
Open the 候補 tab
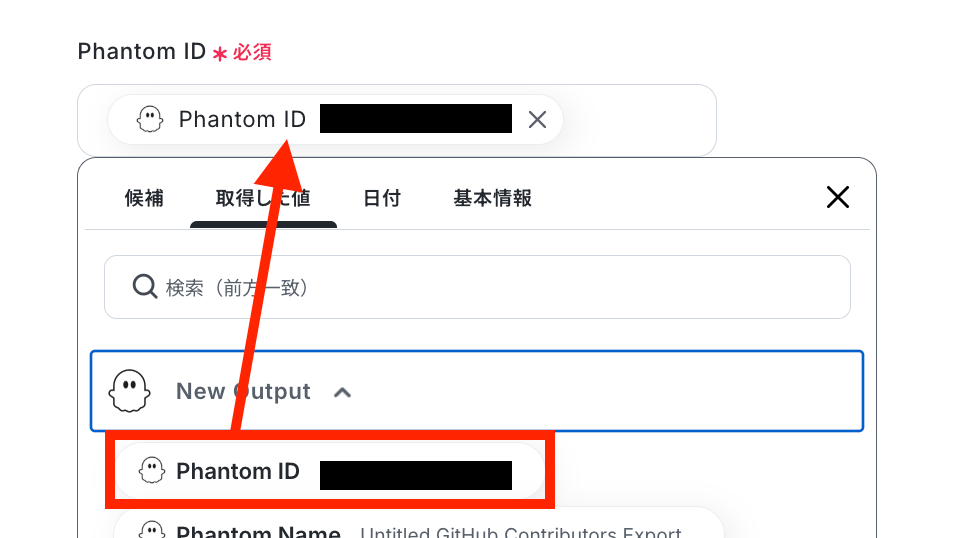pos(144,198)
